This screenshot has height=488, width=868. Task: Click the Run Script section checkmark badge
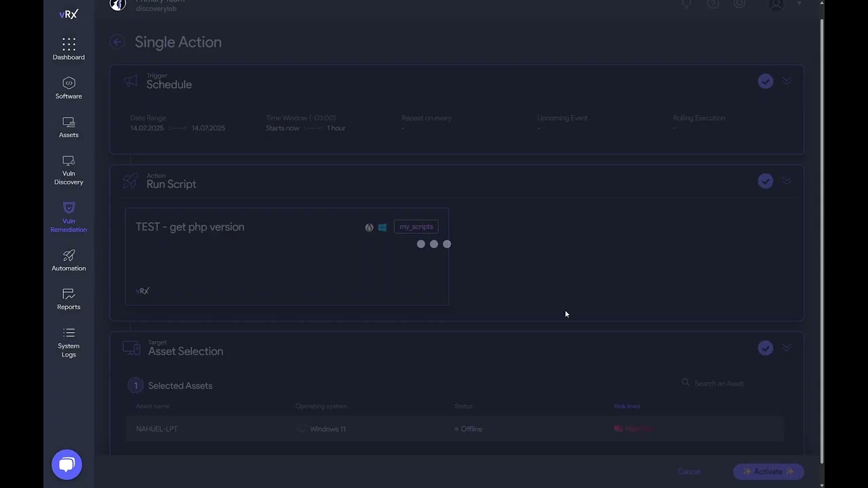tap(766, 181)
